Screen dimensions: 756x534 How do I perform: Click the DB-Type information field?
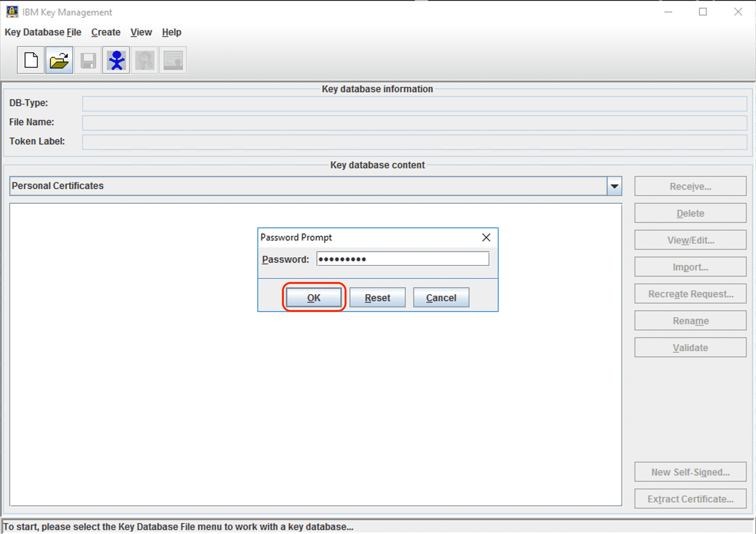click(414, 104)
